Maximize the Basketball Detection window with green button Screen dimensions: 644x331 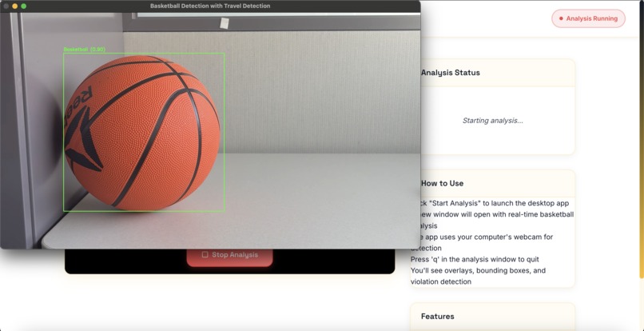coord(24,6)
